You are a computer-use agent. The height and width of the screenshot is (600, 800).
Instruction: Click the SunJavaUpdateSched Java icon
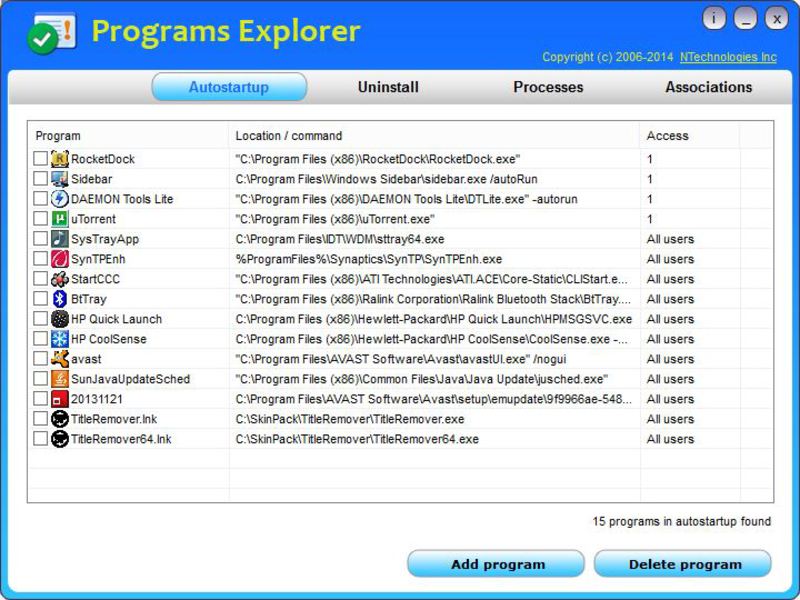60,379
